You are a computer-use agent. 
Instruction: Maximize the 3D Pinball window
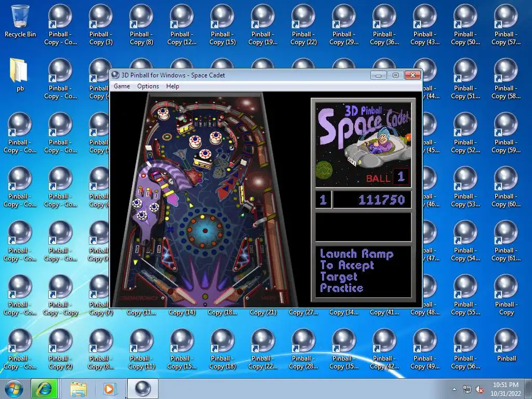tap(395, 75)
